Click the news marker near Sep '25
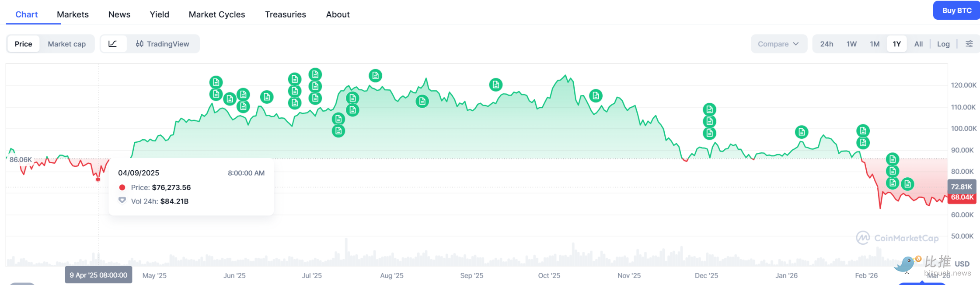 coord(495,84)
